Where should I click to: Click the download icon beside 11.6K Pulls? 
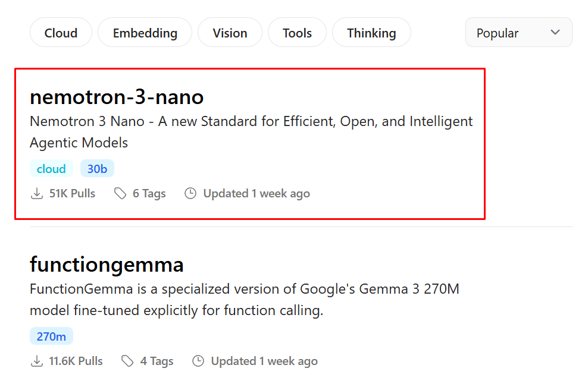(x=37, y=361)
